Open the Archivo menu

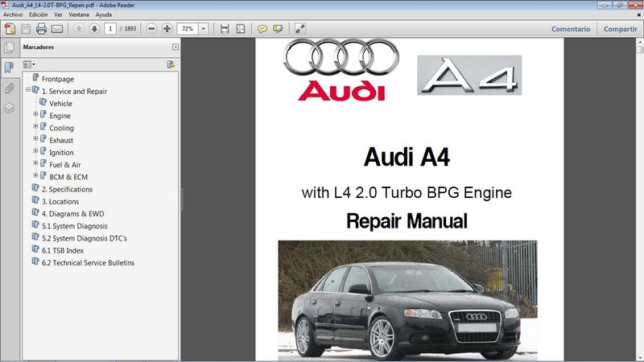[13, 14]
